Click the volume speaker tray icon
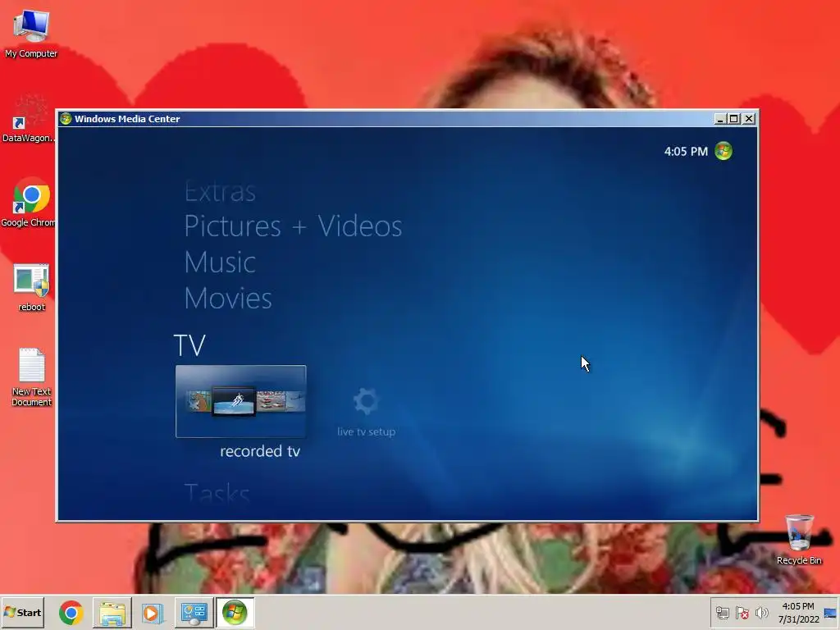 point(761,613)
